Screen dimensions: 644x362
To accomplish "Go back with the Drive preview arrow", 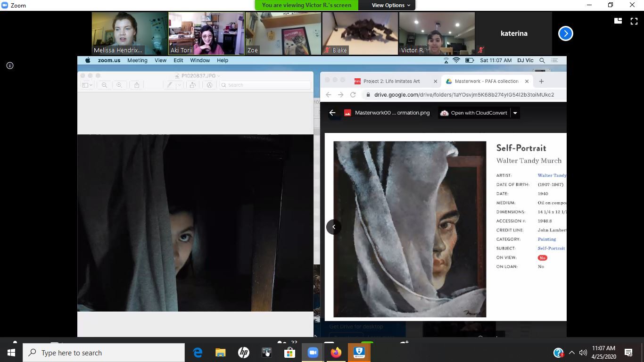I will 332,113.
